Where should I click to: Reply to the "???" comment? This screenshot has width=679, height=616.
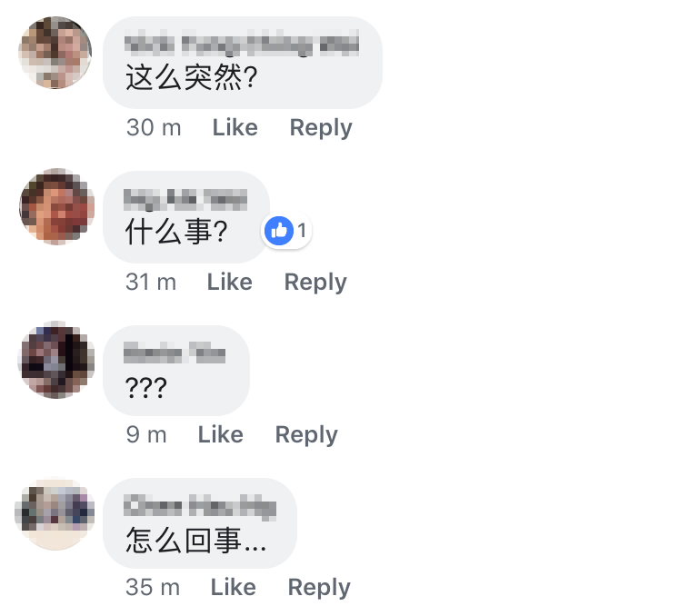306,435
